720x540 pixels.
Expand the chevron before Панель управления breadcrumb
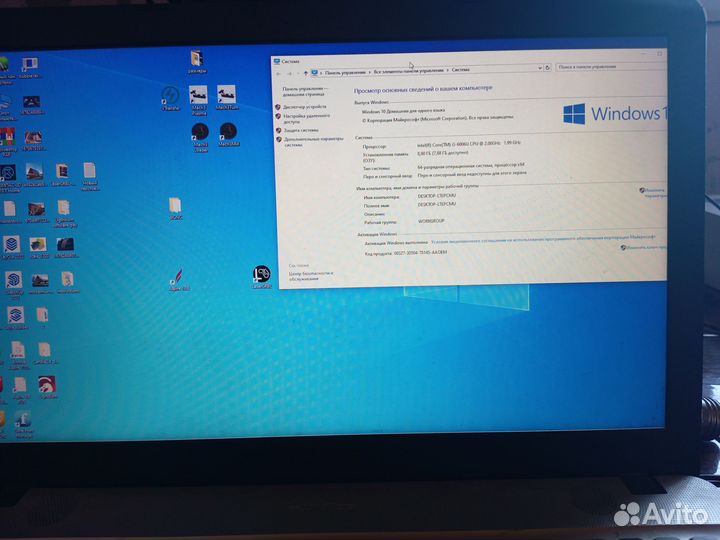[321, 73]
